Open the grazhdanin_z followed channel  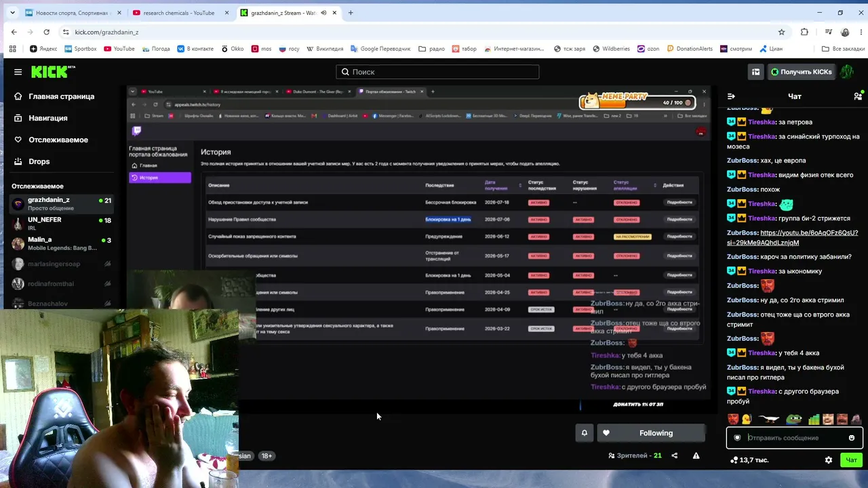[61, 203]
